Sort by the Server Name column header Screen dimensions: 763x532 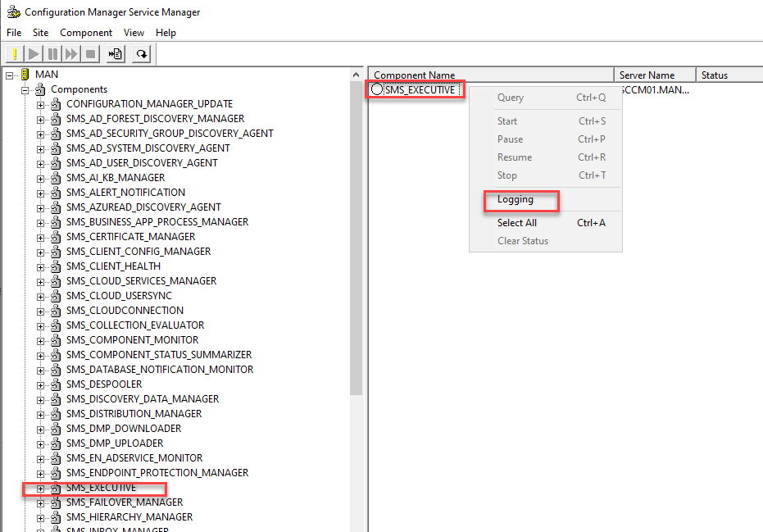click(x=654, y=74)
